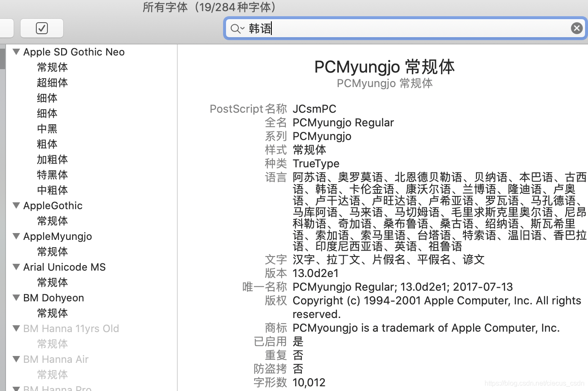Viewport: 588px width, 391px height.
Task: Select 常规体 under AppleGothic
Action: [x=52, y=221]
